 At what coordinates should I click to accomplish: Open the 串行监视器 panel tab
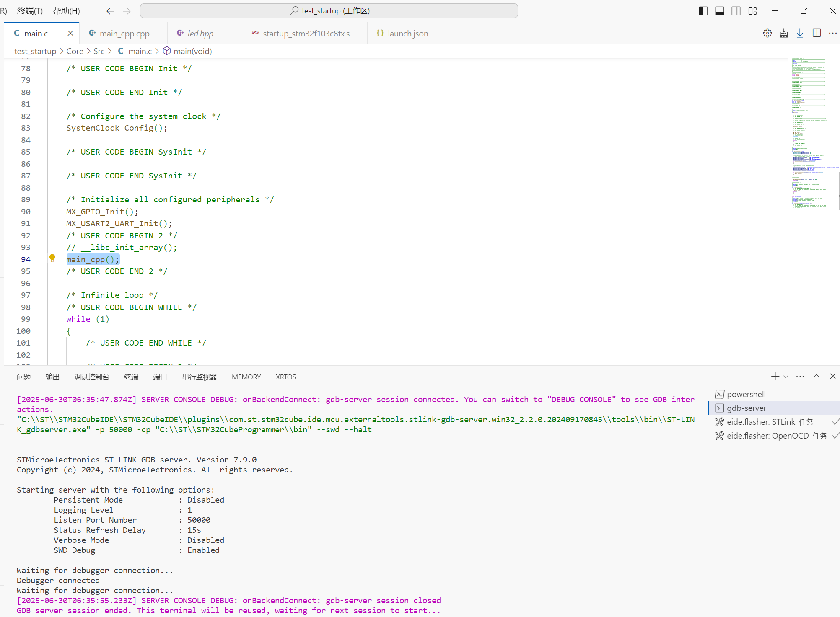(200, 377)
